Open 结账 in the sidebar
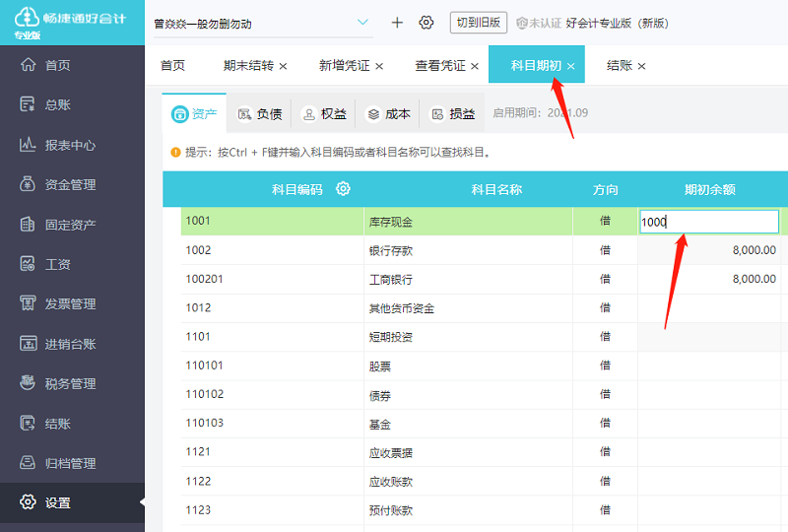Viewport: 788px width, 532px height. [x=72, y=424]
